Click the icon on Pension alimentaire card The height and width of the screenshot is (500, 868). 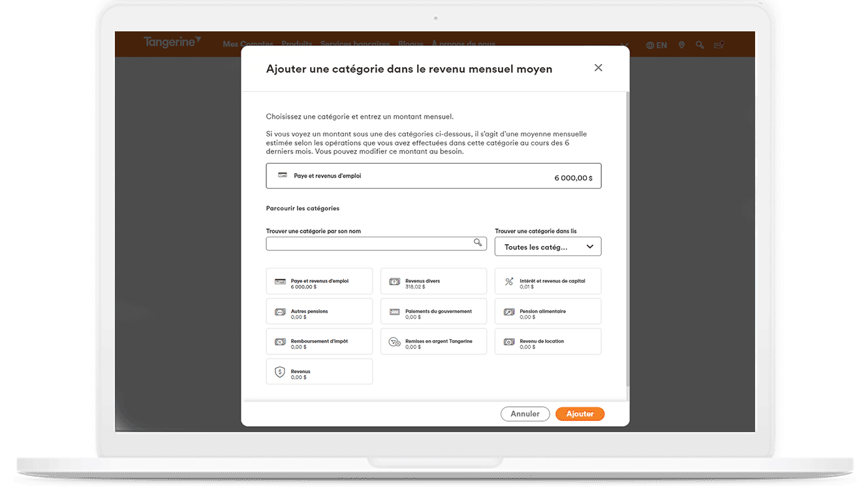(x=509, y=312)
